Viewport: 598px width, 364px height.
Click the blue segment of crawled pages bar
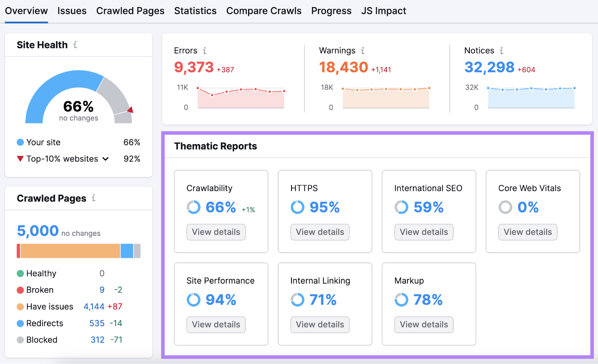point(127,251)
